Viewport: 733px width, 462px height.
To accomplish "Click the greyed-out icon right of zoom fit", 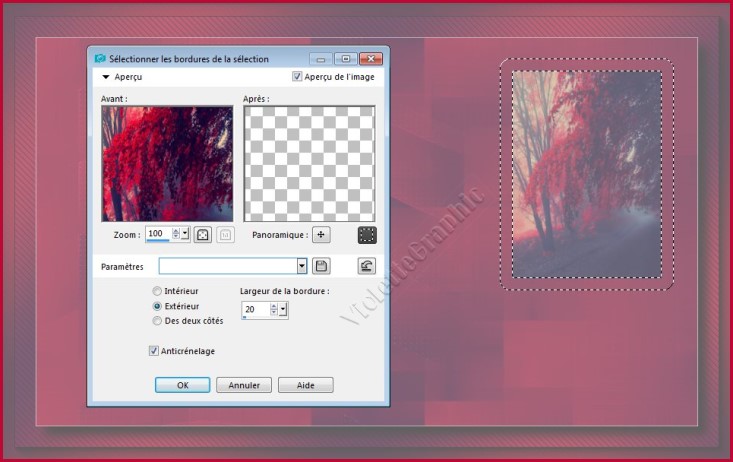I will [225, 234].
